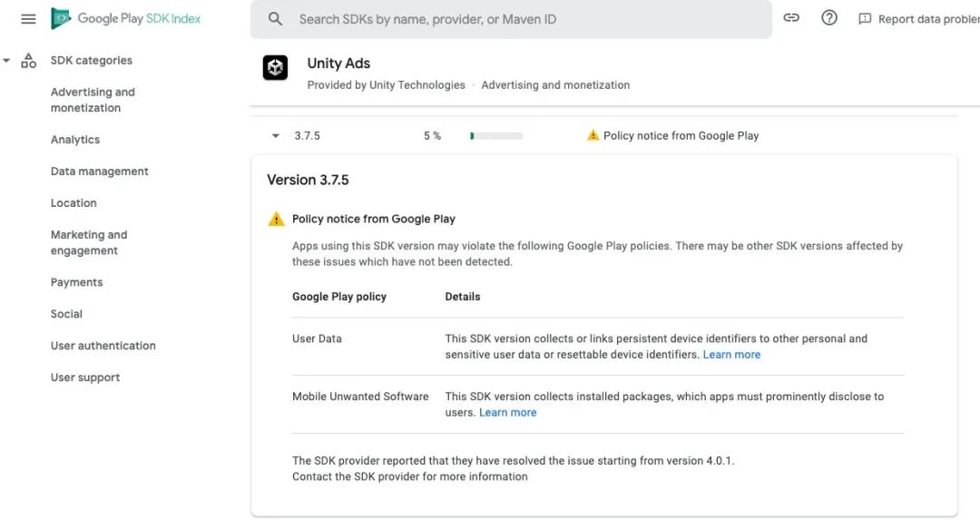Viewport: 980px width, 520px height.
Task: Click Version 3.7.5 heading
Action: point(309,180)
